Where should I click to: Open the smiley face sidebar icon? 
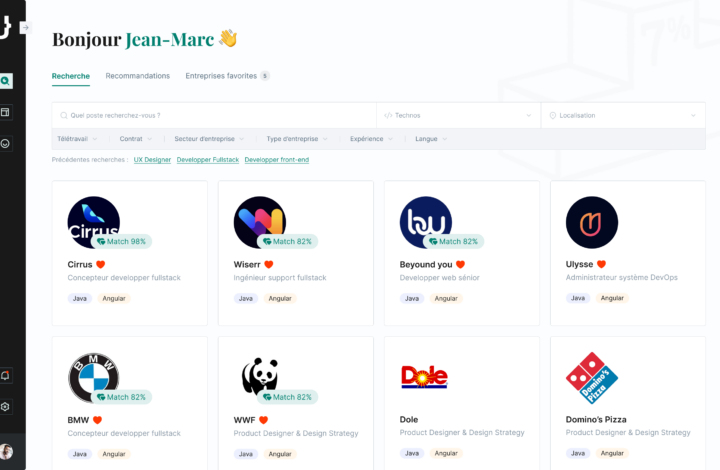tap(5, 144)
